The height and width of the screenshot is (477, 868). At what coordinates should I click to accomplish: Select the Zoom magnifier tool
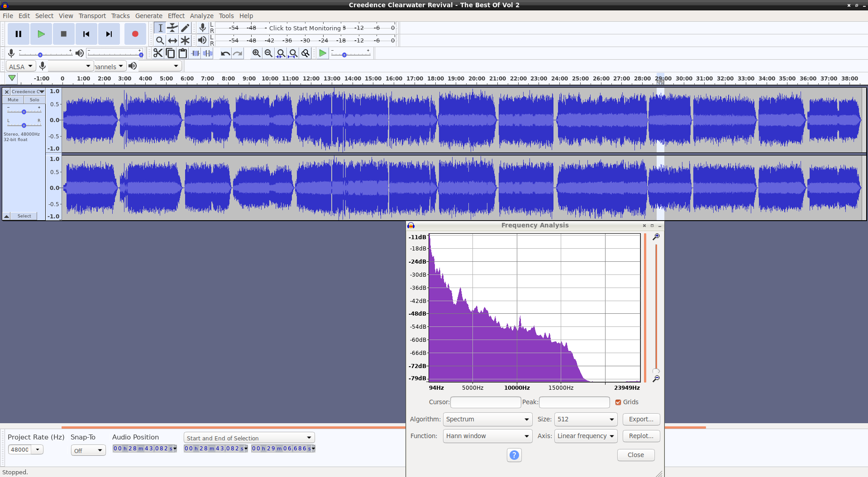pos(160,40)
